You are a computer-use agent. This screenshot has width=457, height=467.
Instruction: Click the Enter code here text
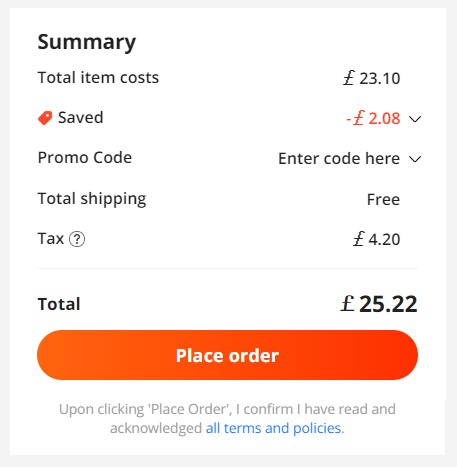coord(339,158)
